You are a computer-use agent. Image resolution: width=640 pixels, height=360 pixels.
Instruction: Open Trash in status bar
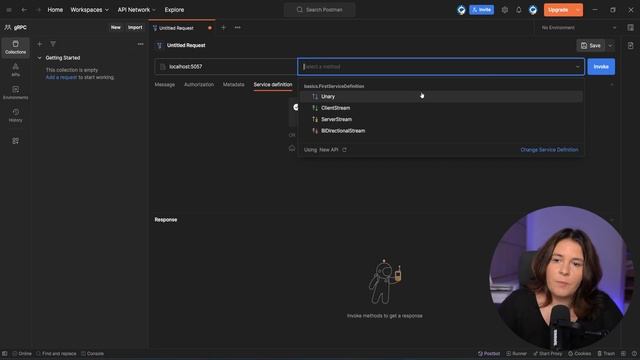coord(606,353)
